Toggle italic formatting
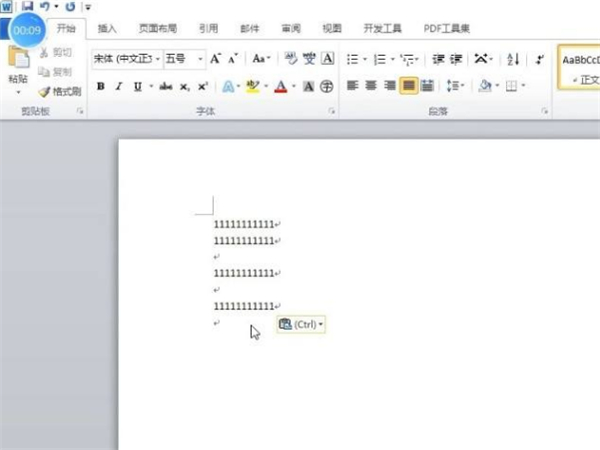Screen dimensions: 600x450 [118, 86]
